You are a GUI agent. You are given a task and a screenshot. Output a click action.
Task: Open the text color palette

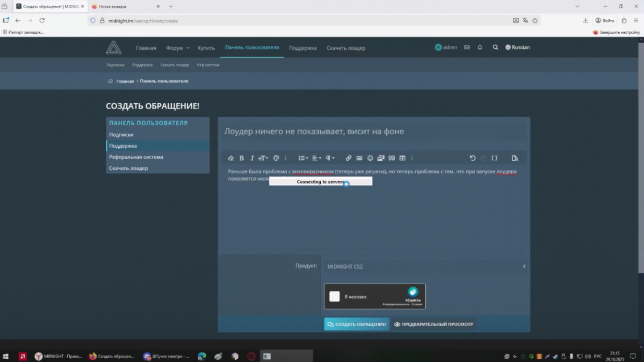point(276,158)
